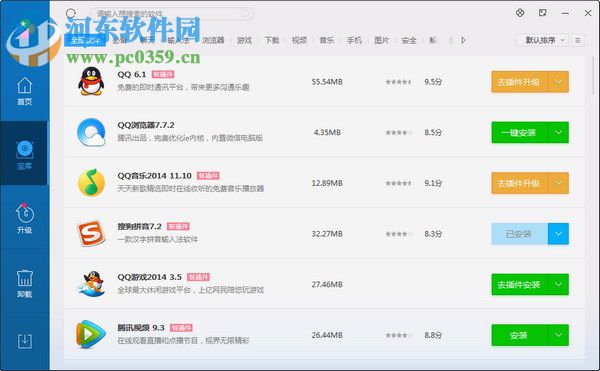Click the star rating of QQ音乐2014
This screenshot has height=371, width=600.
(x=398, y=183)
